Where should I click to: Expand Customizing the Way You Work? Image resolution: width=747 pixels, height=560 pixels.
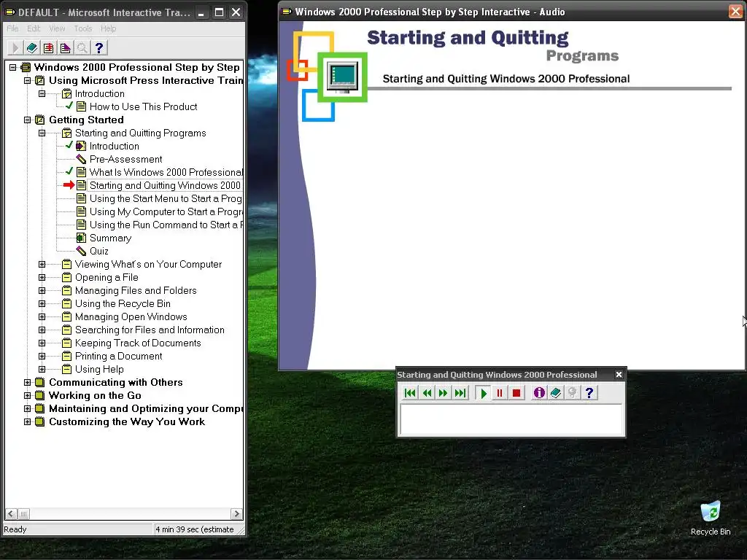coord(27,421)
